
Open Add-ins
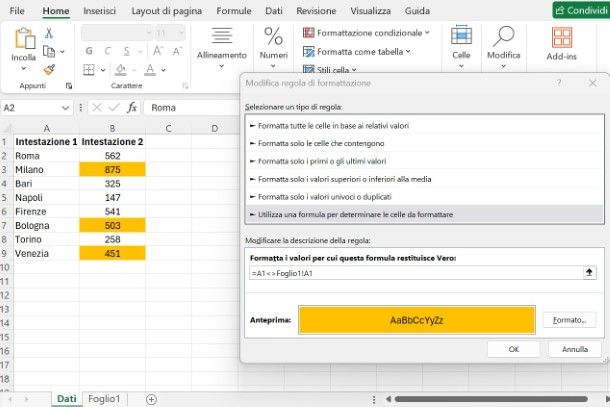(562, 44)
